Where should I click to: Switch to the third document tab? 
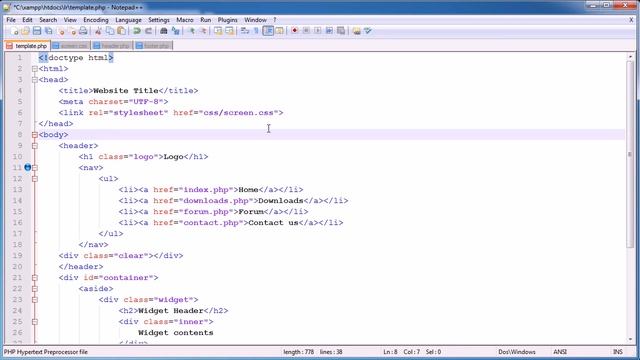[x=112, y=46]
